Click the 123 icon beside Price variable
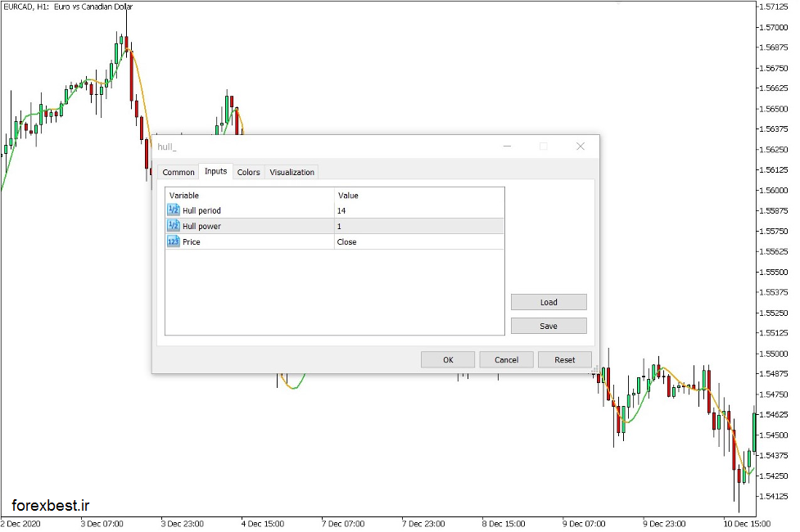The image size is (800, 532). pyautogui.click(x=173, y=241)
